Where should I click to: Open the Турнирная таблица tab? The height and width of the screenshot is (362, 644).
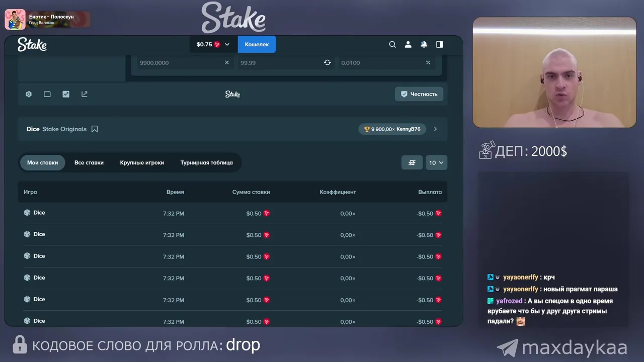(x=207, y=162)
